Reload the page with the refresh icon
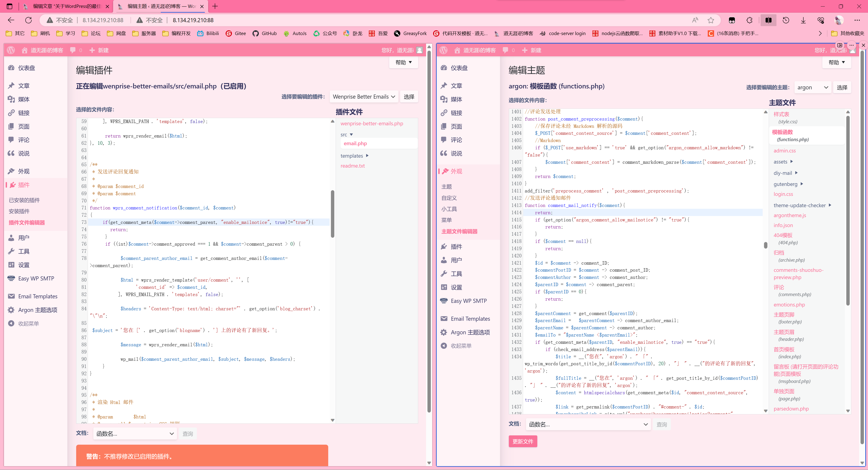This screenshot has height=470, width=868. point(29,20)
